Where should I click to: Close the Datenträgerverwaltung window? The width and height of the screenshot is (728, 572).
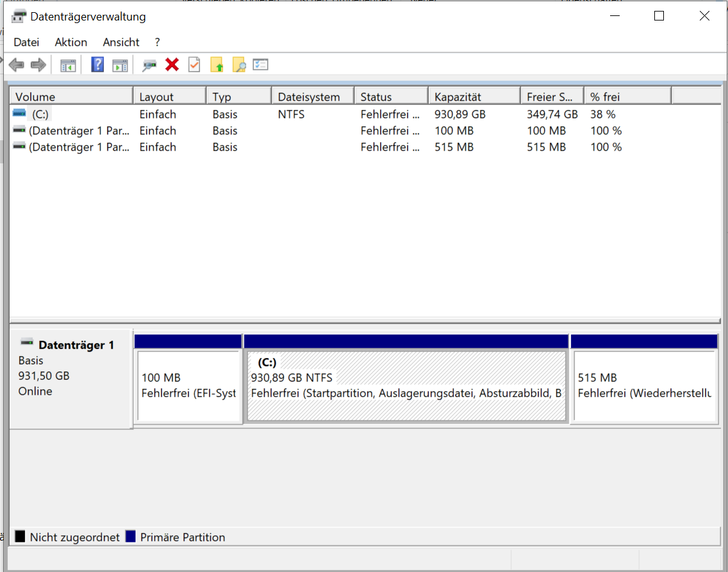[704, 16]
